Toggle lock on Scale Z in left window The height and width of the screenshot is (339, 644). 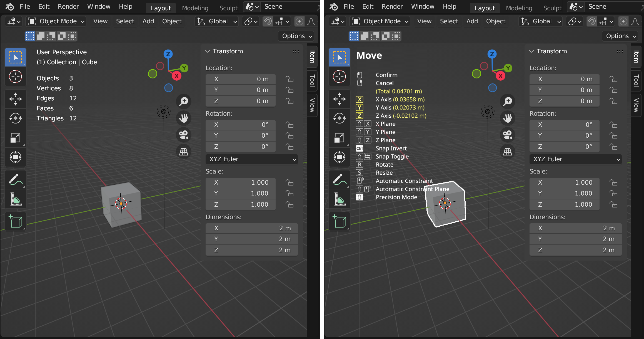point(289,205)
